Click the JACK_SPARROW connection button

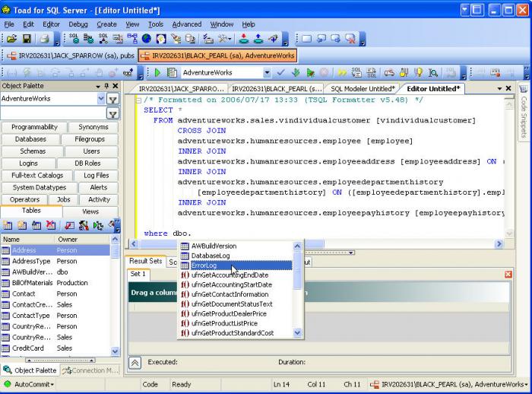(x=70, y=56)
